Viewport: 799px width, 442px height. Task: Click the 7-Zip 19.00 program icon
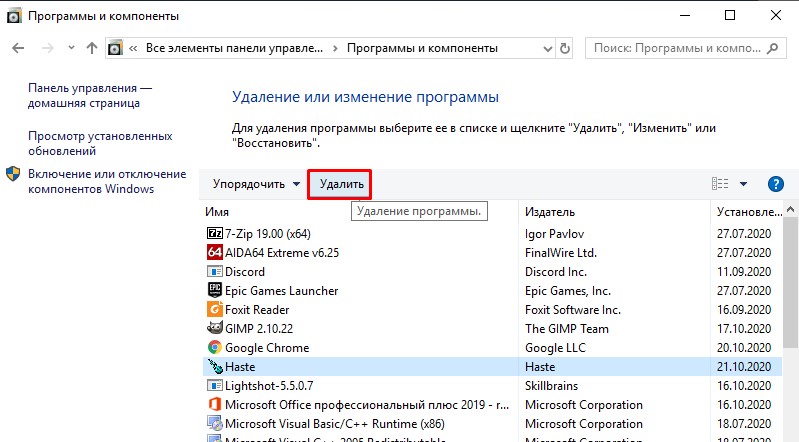(214, 233)
